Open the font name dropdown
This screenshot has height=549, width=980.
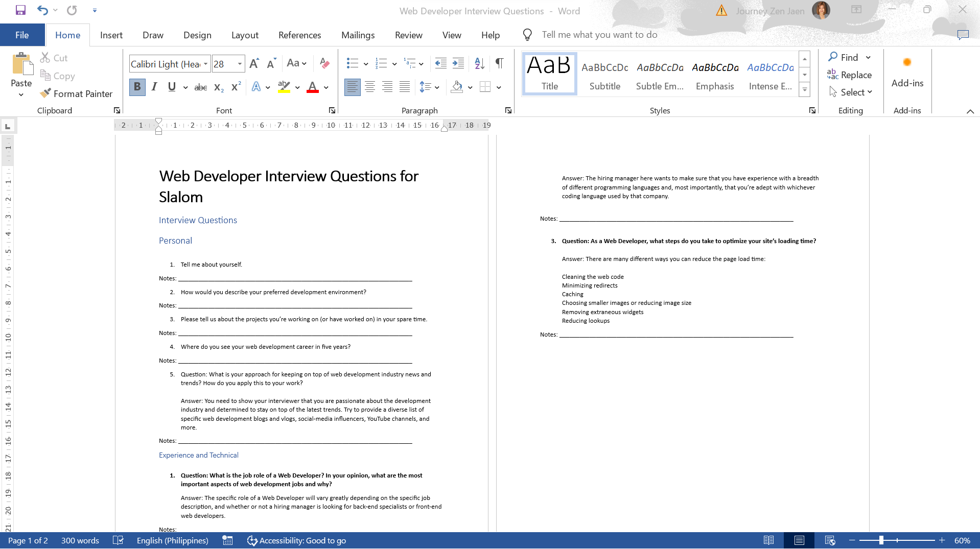[x=205, y=64]
